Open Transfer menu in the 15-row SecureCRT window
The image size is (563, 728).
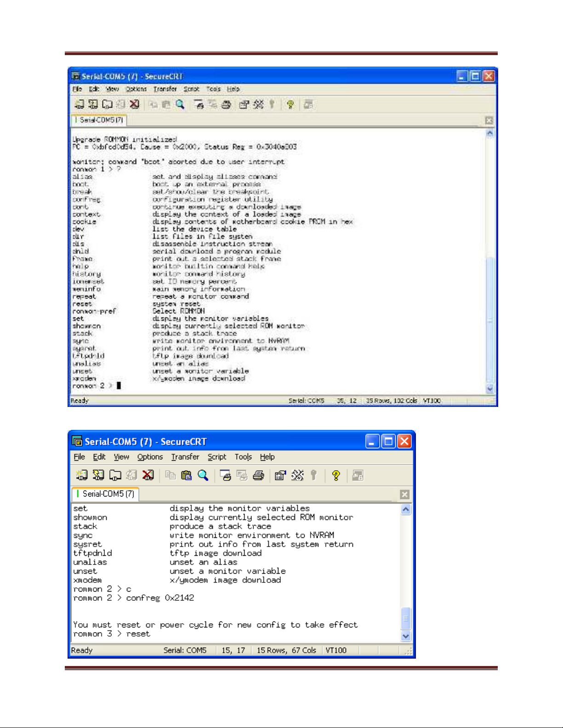[x=185, y=457]
